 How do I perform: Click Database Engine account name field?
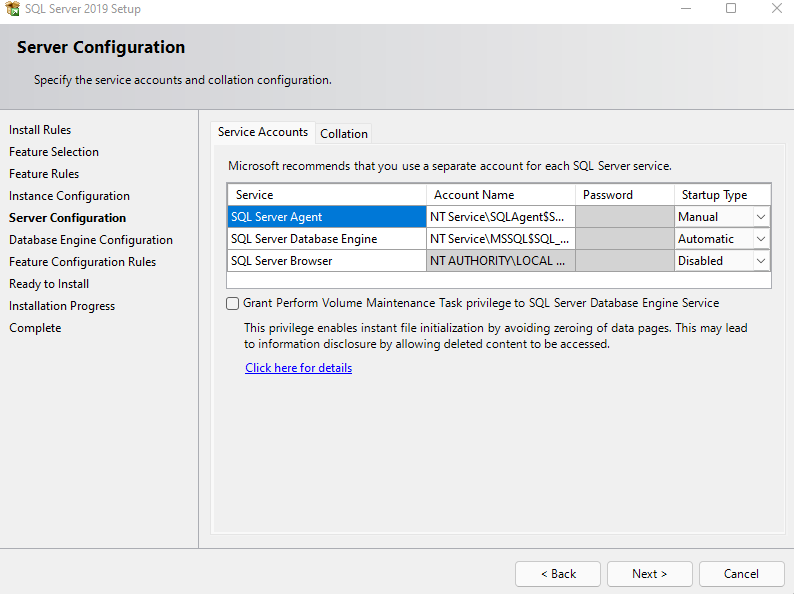[501, 239]
